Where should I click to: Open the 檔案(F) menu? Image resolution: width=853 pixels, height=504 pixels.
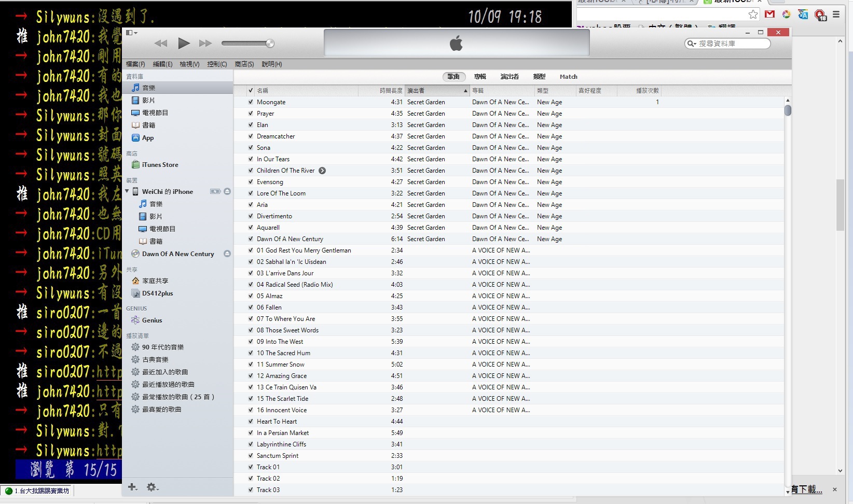(135, 64)
